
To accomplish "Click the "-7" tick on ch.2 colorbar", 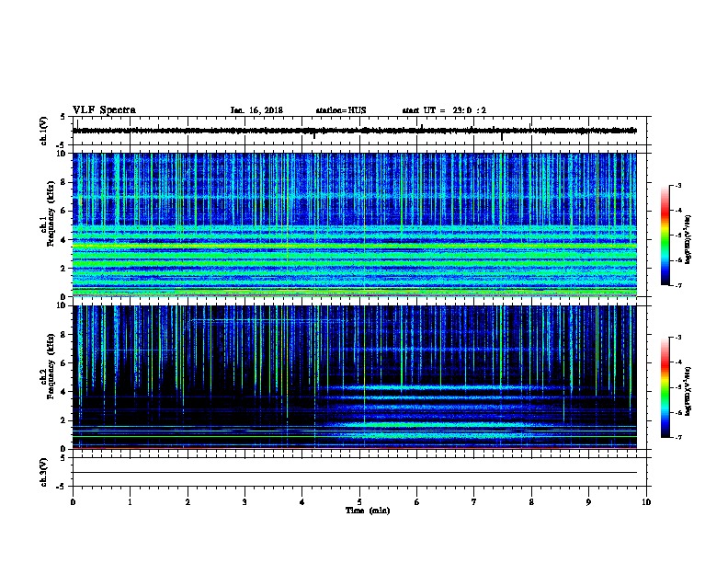I will coord(678,438).
